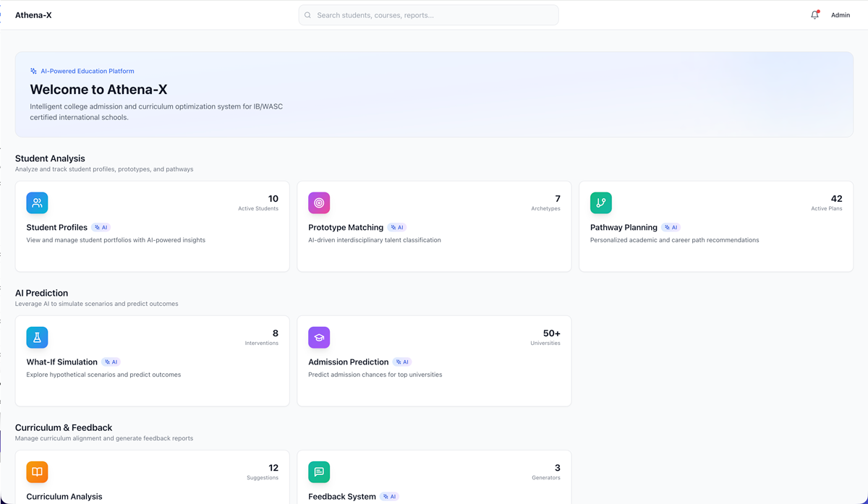Focus the search students, courses, reports field
This screenshot has height=504, width=868.
[434, 15]
